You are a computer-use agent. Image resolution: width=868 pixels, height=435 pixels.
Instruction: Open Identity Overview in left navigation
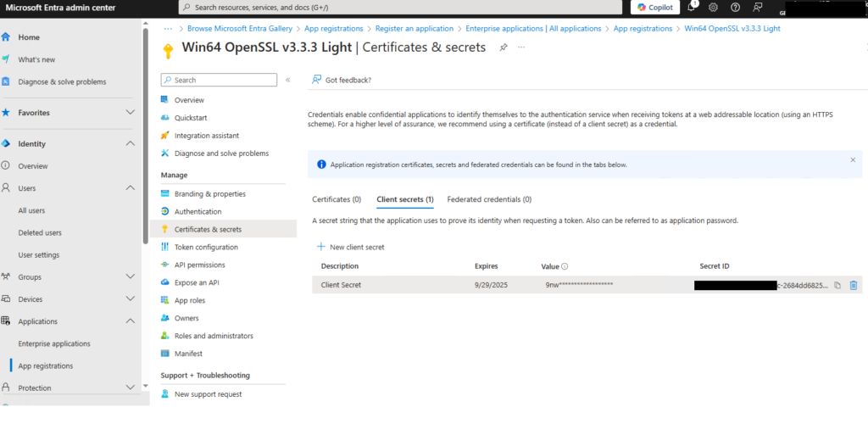click(33, 166)
